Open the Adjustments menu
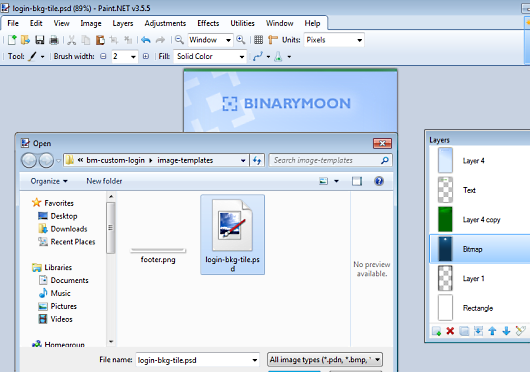 [x=165, y=23]
